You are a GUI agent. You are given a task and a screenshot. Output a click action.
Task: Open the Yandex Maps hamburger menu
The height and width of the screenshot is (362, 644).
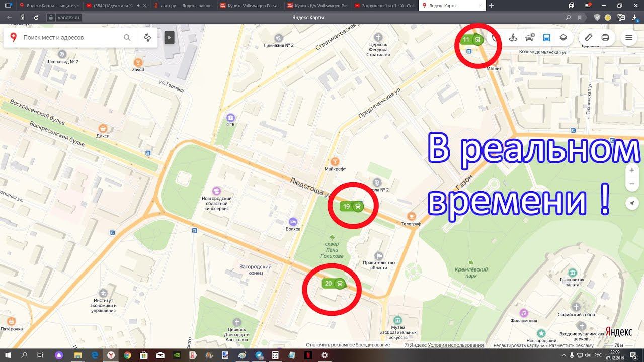[628, 37]
